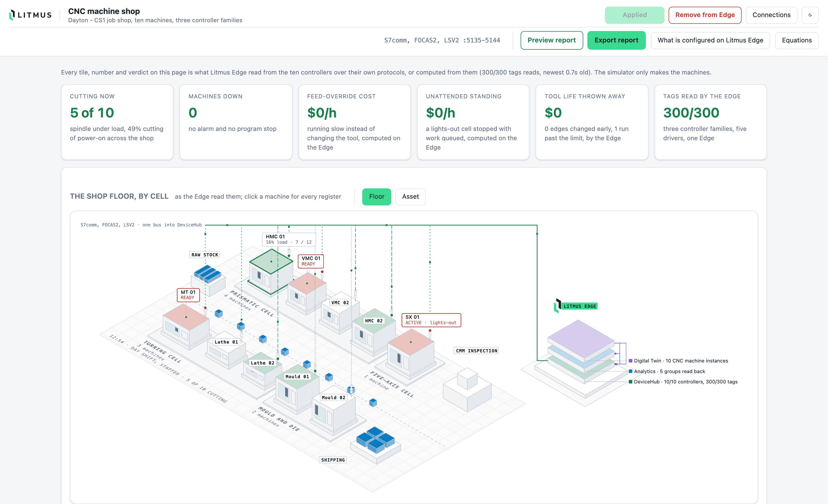828x504 pixels.
Task: Click the Applied status button
Action: [634, 15]
